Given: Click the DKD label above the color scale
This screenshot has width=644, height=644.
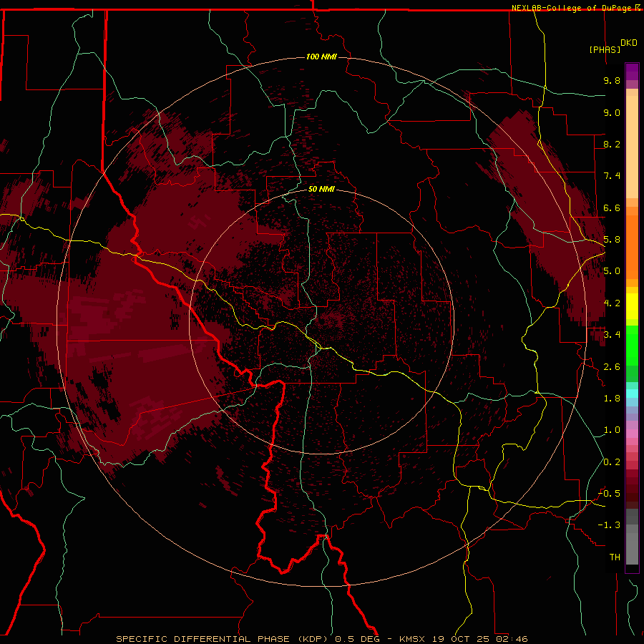Looking at the screenshot, I should 629,43.
